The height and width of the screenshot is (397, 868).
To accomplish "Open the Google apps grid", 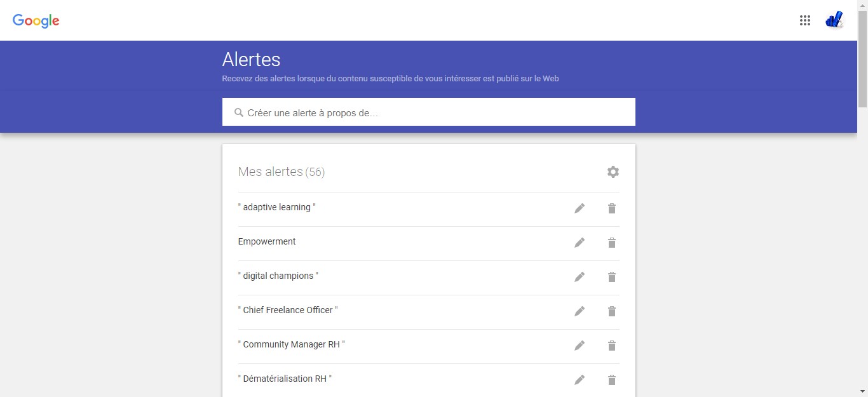I will click(x=805, y=20).
